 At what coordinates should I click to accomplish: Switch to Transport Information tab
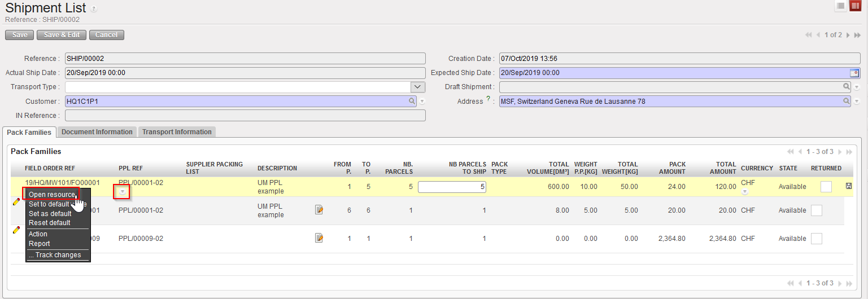[x=177, y=132]
